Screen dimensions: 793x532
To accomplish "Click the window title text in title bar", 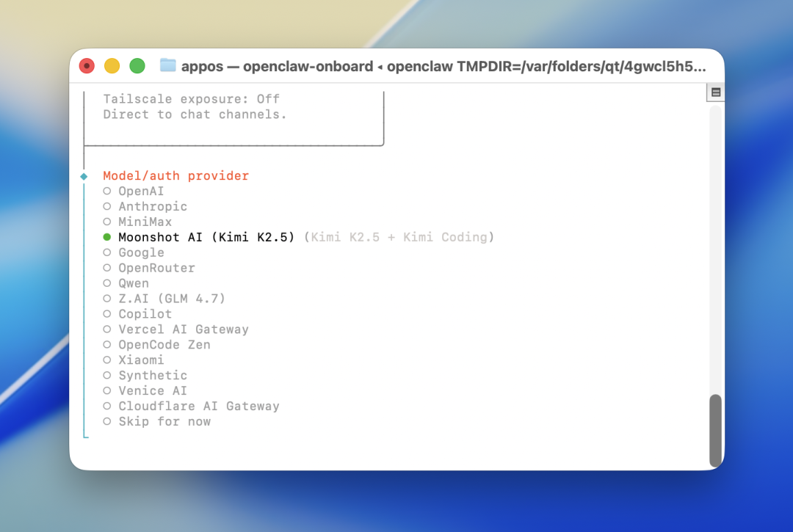I will click(x=443, y=66).
